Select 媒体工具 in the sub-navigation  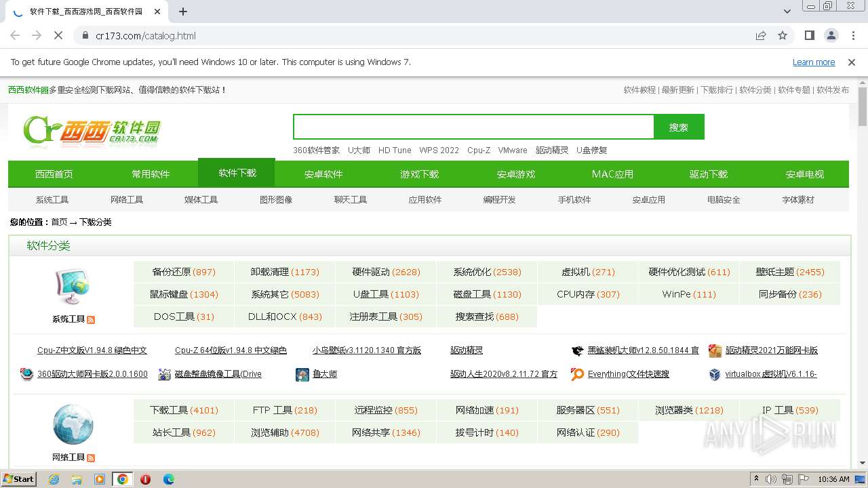click(x=201, y=200)
